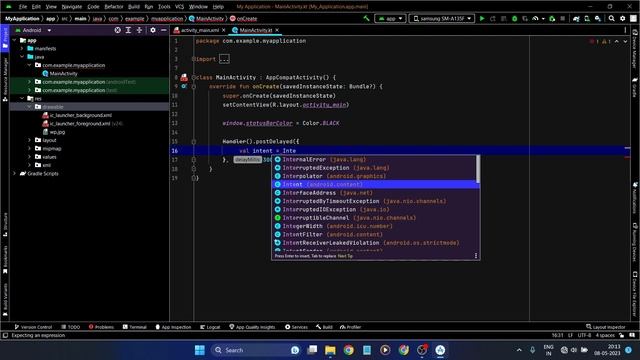The height and width of the screenshot is (360, 640).
Task: Open the Structure side tool window
Action: [5, 224]
